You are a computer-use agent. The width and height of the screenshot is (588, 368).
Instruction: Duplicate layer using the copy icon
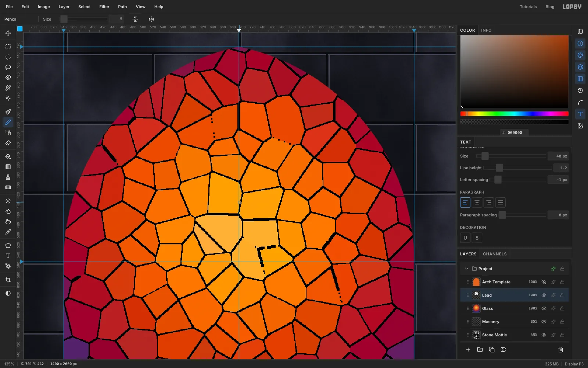pos(492,350)
